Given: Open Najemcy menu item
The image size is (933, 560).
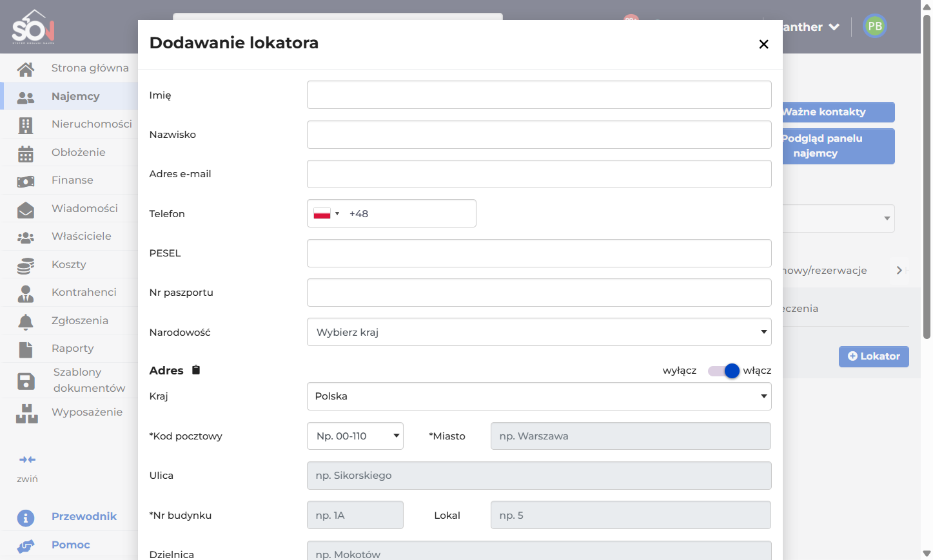Looking at the screenshot, I should click(x=70, y=97).
